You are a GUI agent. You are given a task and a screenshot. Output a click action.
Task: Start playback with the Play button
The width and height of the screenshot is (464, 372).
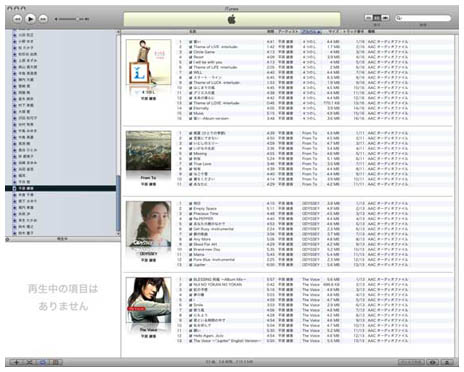click(x=30, y=19)
